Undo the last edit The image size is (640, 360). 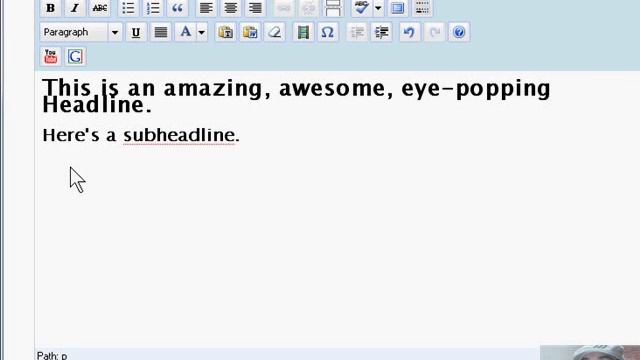tap(409, 32)
